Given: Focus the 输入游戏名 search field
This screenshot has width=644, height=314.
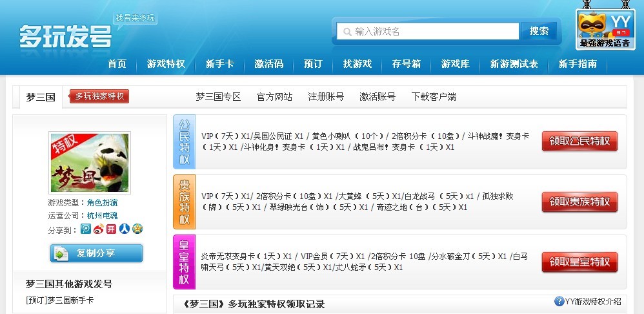Looking at the screenshot, I should click(428, 31).
